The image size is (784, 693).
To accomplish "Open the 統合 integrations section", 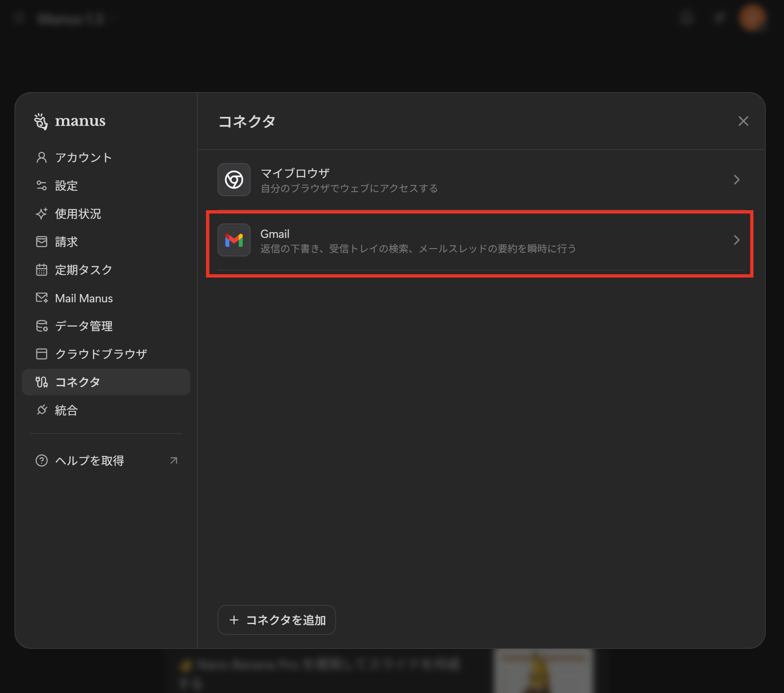I will click(66, 410).
